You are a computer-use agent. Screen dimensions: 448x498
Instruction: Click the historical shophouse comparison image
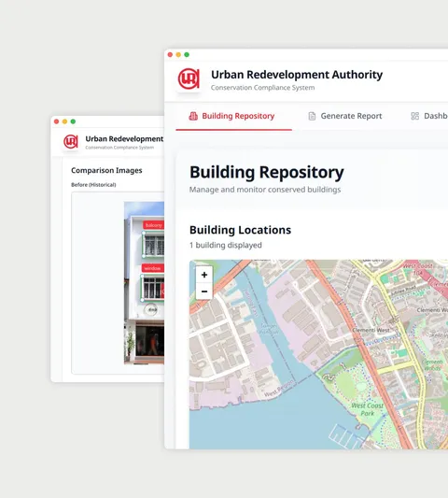coord(144,283)
